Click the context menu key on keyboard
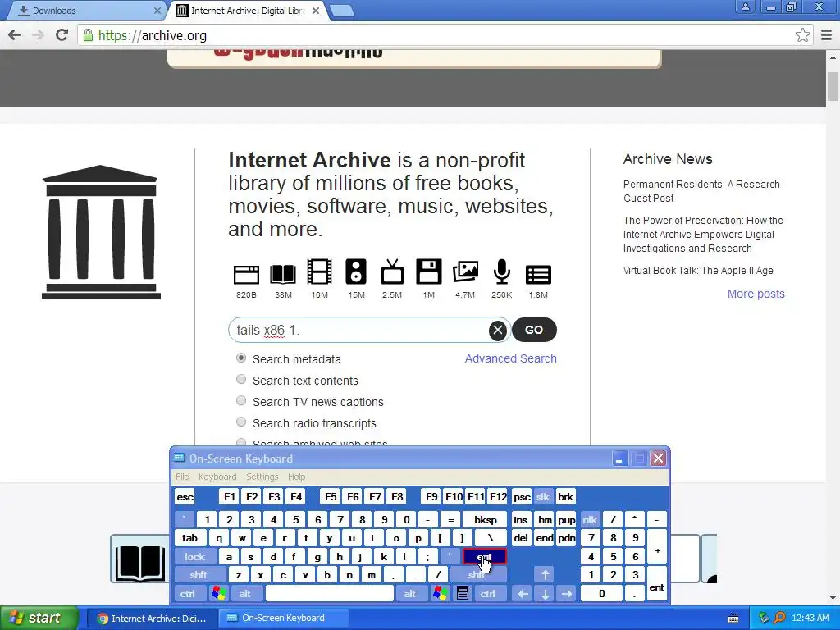Viewport: 840px width, 630px height. click(x=463, y=594)
